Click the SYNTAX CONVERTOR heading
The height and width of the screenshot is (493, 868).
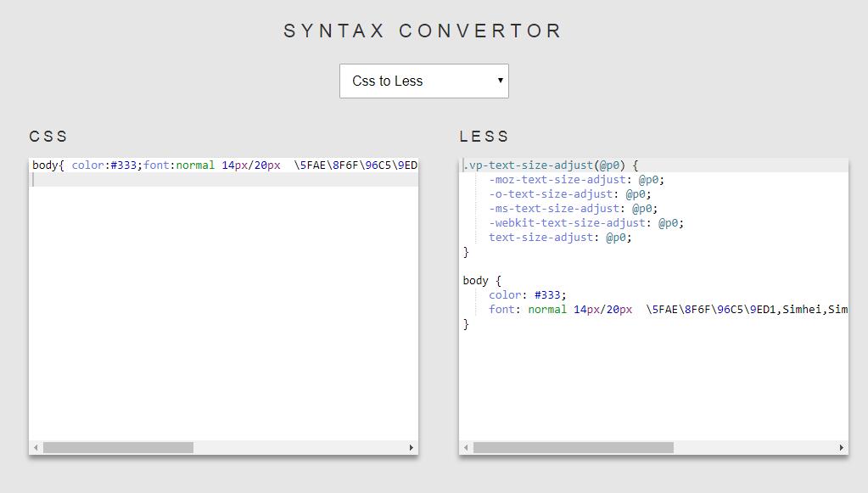(x=422, y=31)
